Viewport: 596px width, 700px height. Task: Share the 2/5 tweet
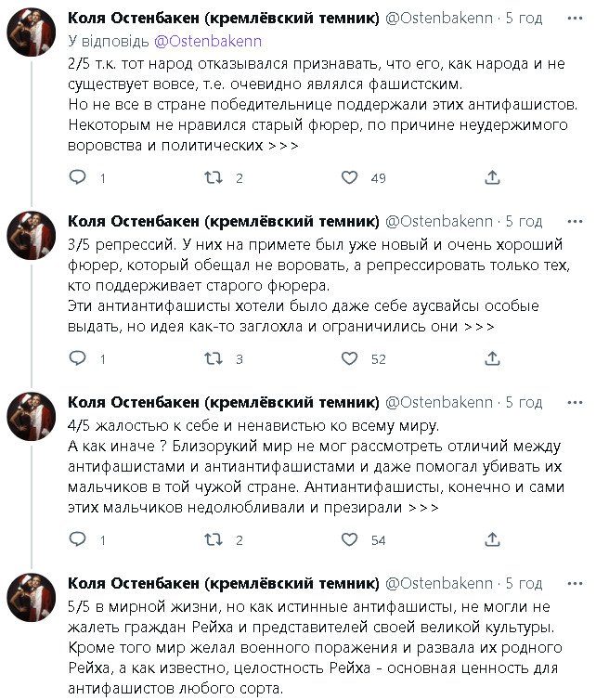pos(493,177)
